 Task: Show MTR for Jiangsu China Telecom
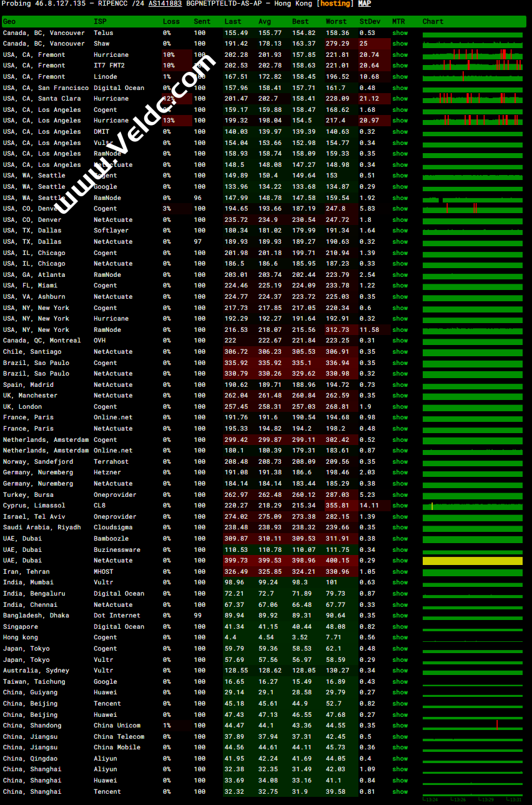400,737
